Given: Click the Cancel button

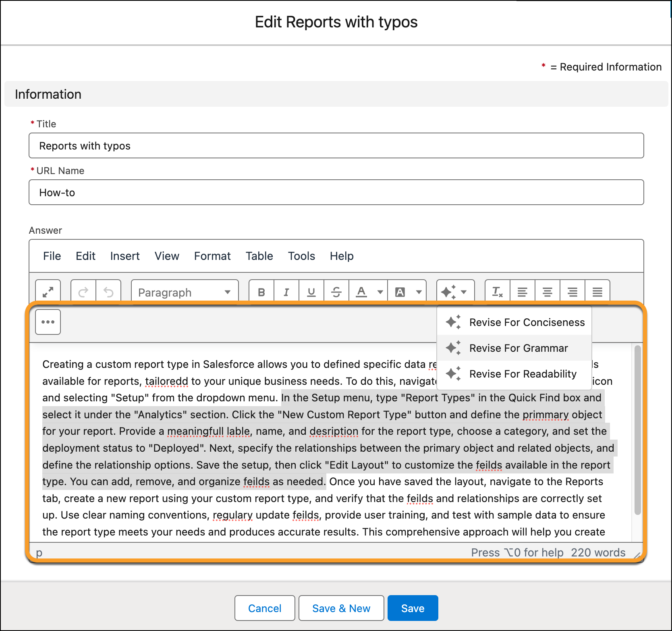Looking at the screenshot, I should 265,608.
